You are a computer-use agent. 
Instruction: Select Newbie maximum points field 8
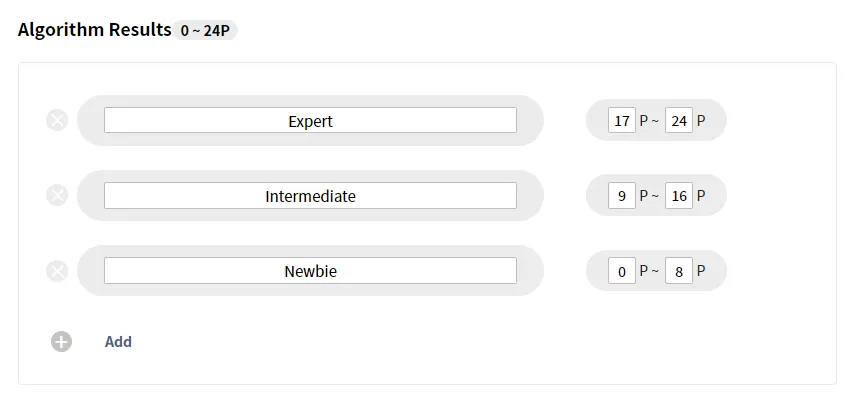pyautogui.click(x=679, y=271)
